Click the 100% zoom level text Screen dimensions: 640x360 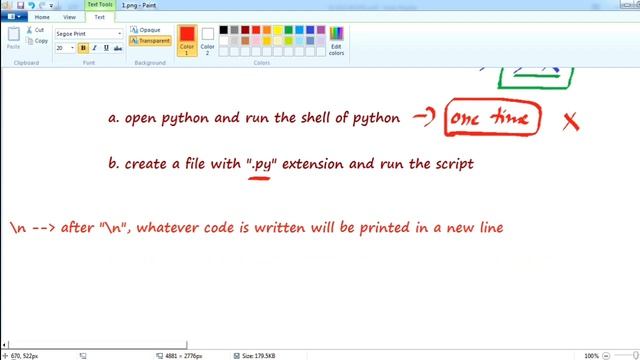click(x=591, y=356)
